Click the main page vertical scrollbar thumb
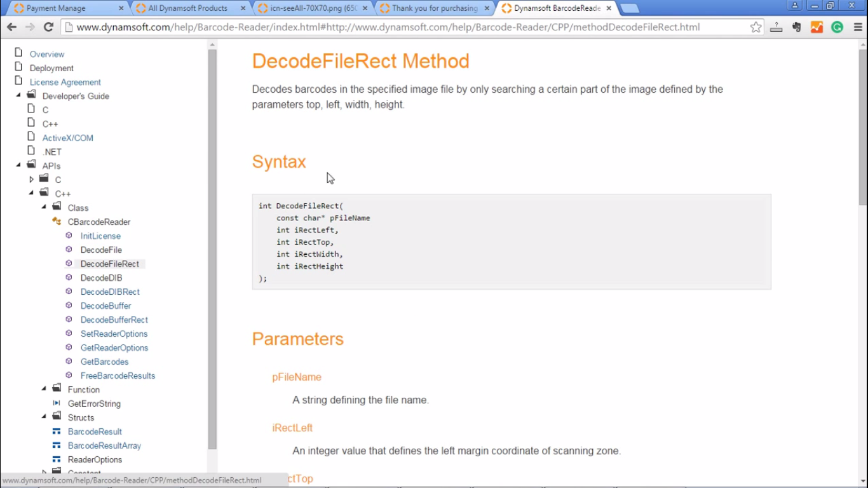 pyautogui.click(x=863, y=127)
